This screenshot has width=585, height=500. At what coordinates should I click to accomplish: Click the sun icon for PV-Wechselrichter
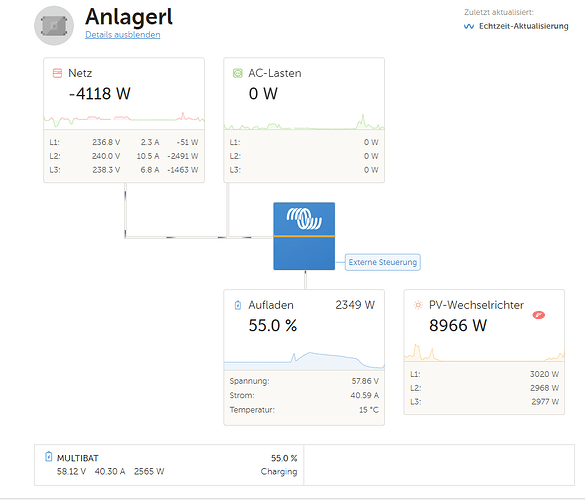418,305
